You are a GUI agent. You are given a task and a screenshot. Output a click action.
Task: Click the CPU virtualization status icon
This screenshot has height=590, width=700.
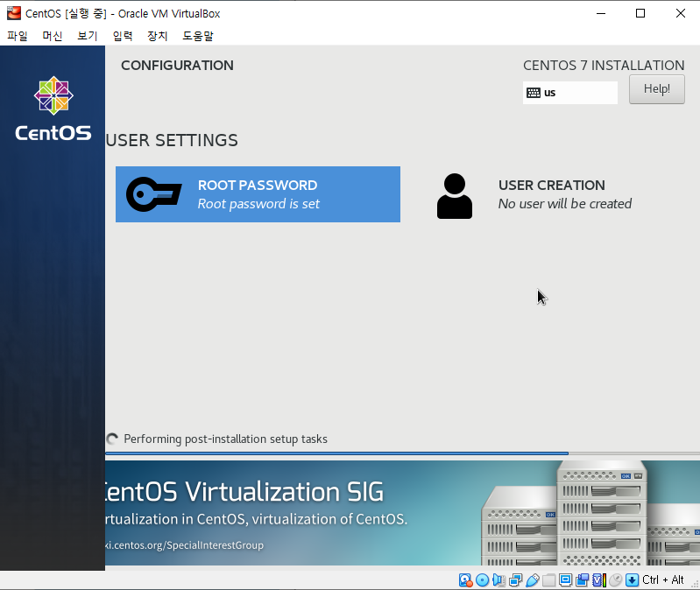pyautogui.click(x=599, y=579)
